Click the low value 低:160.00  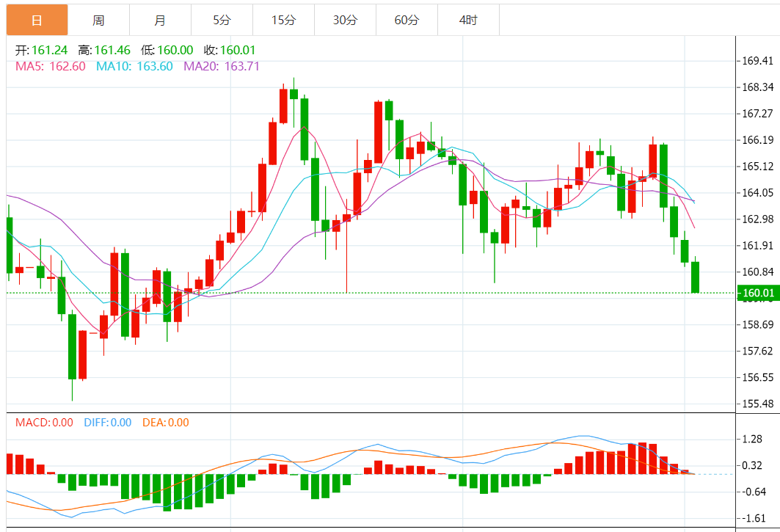pos(167,50)
